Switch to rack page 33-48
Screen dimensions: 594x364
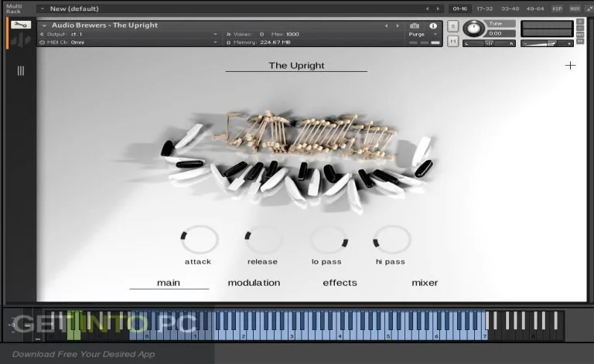pos(510,9)
